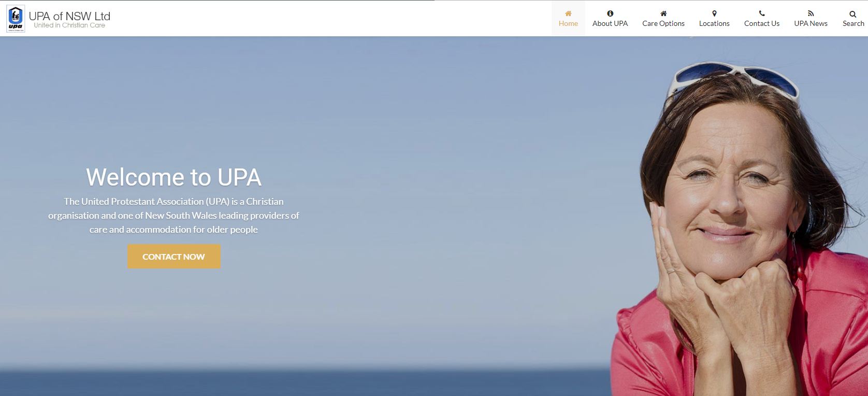Expand the Locations menu label
Image resolution: width=868 pixels, height=396 pixels.
click(714, 23)
